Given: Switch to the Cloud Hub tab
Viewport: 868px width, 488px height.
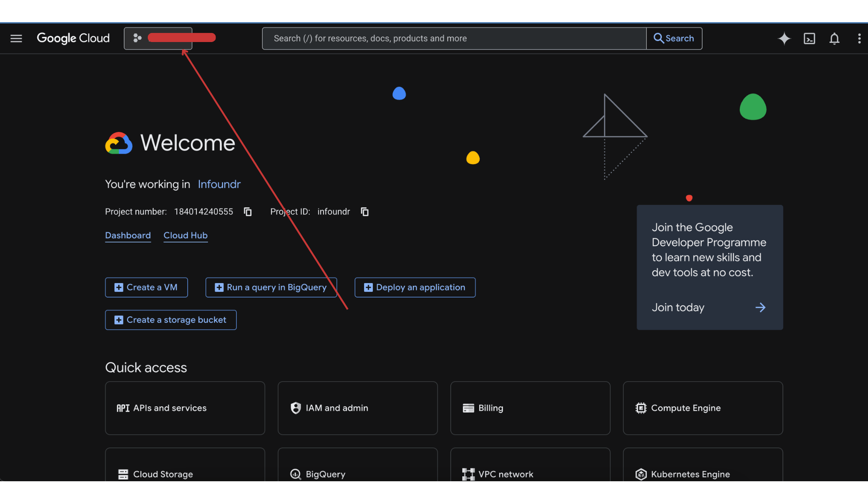Looking at the screenshot, I should [185, 235].
